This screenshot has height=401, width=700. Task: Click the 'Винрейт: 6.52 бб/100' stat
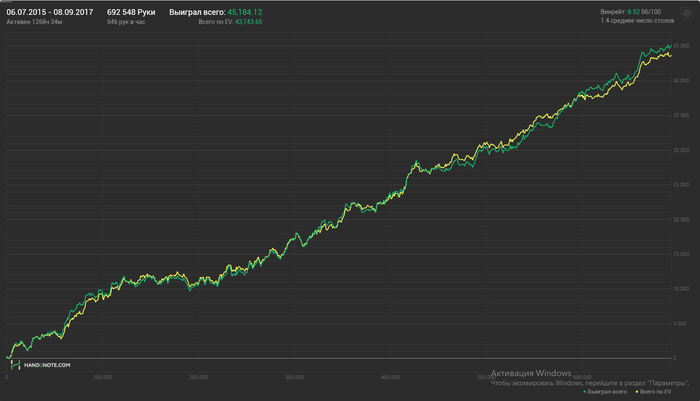630,12
